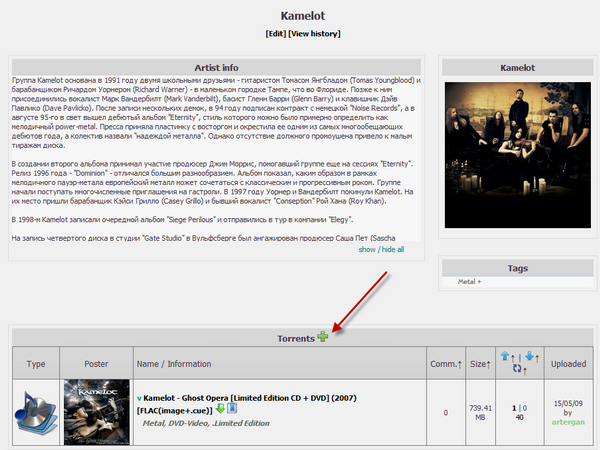
Task: Open uploader artergan's profile
Action: pos(568,422)
